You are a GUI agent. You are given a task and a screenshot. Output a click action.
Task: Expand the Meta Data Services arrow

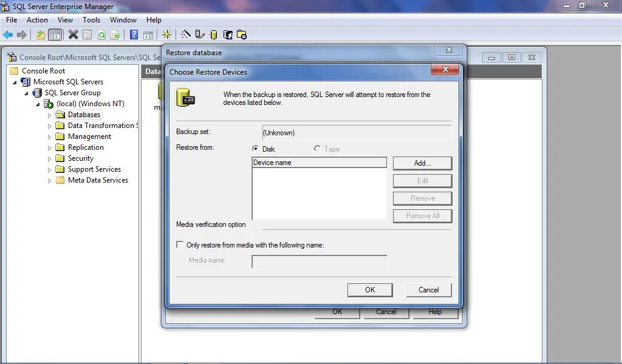pyautogui.click(x=49, y=181)
